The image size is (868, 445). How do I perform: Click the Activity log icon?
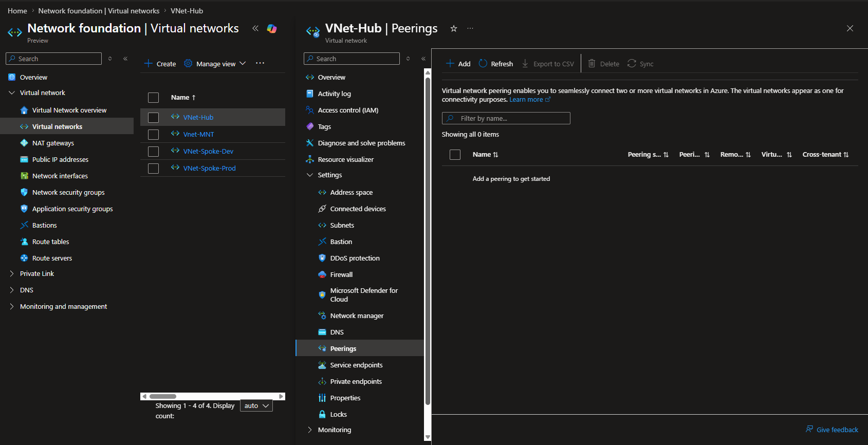tap(310, 94)
